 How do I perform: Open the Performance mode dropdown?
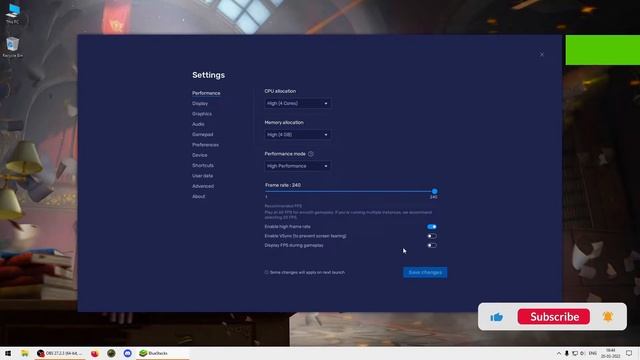point(298,166)
